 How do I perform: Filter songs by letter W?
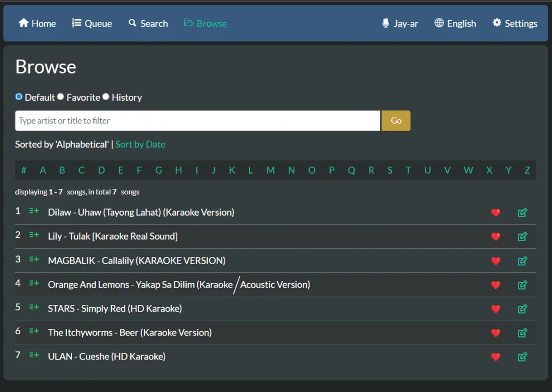[x=468, y=170]
